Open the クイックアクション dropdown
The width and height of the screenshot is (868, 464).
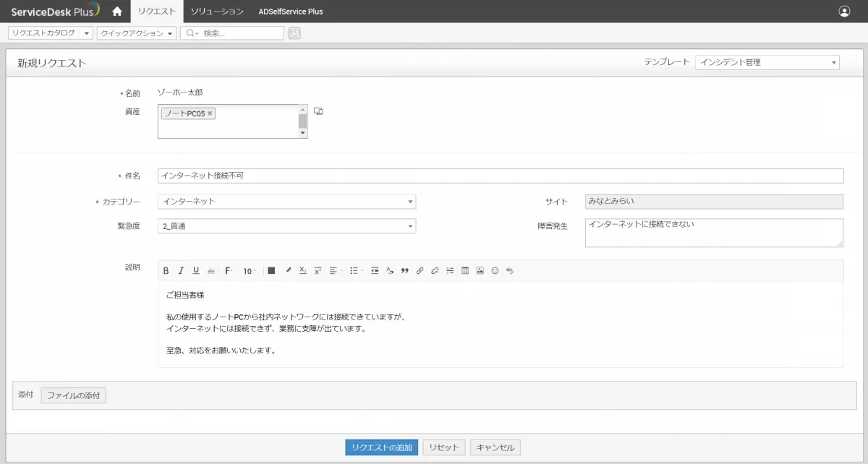(137, 33)
